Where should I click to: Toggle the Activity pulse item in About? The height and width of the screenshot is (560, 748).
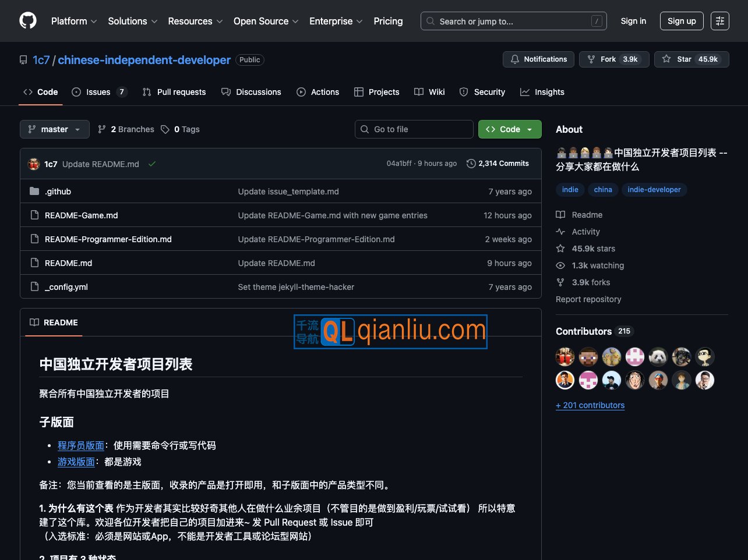[x=560, y=231]
